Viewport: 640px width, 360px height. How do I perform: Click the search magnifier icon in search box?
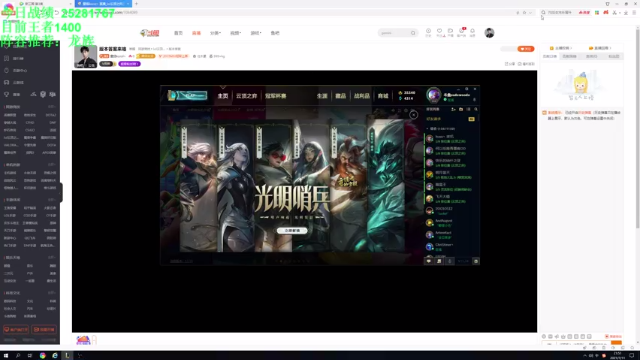[413, 33]
